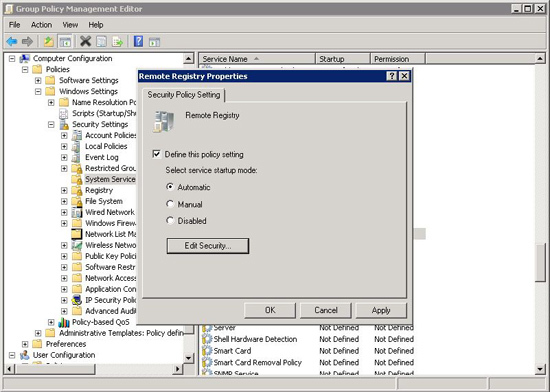Screen dimensions: 550x392
Task: Select Smart Card Removal Policy service row
Action: tap(308, 362)
